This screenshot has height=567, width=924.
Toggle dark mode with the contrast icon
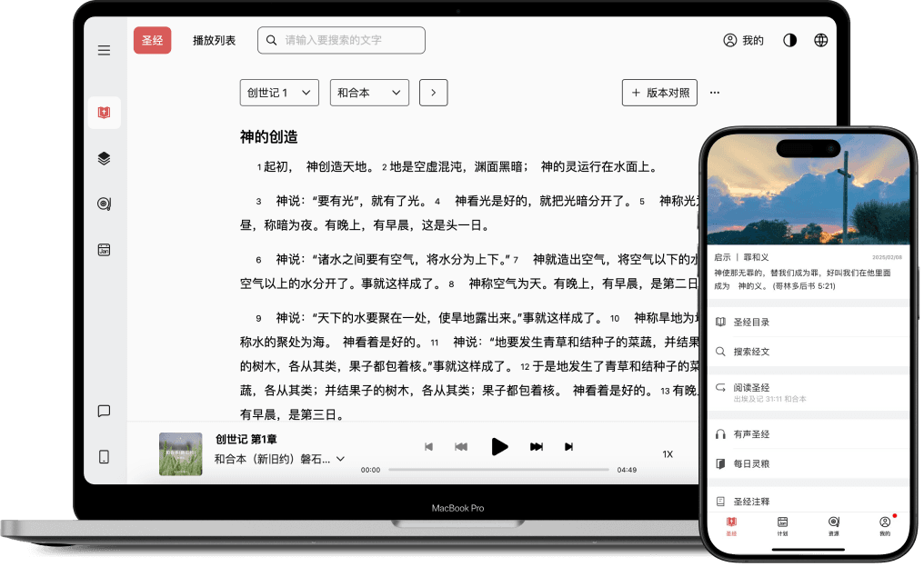click(789, 40)
